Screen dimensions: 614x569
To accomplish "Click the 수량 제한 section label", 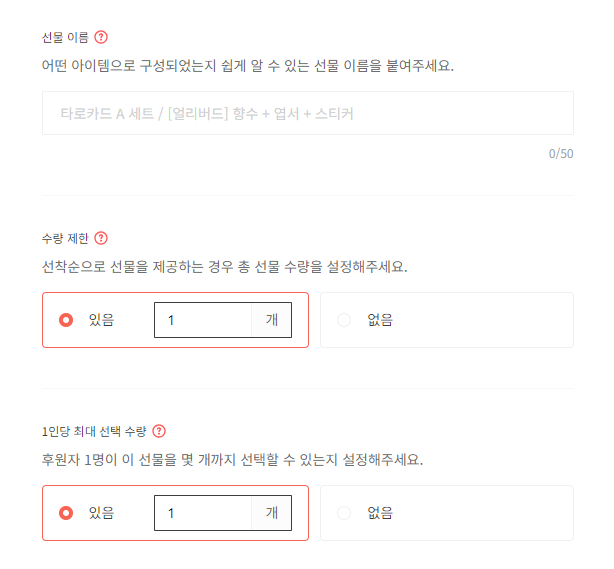I will tap(65, 238).
